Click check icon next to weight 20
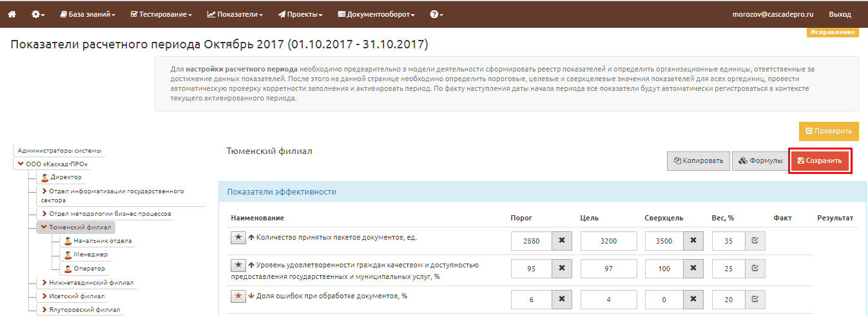 pyautogui.click(x=755, y=300)
